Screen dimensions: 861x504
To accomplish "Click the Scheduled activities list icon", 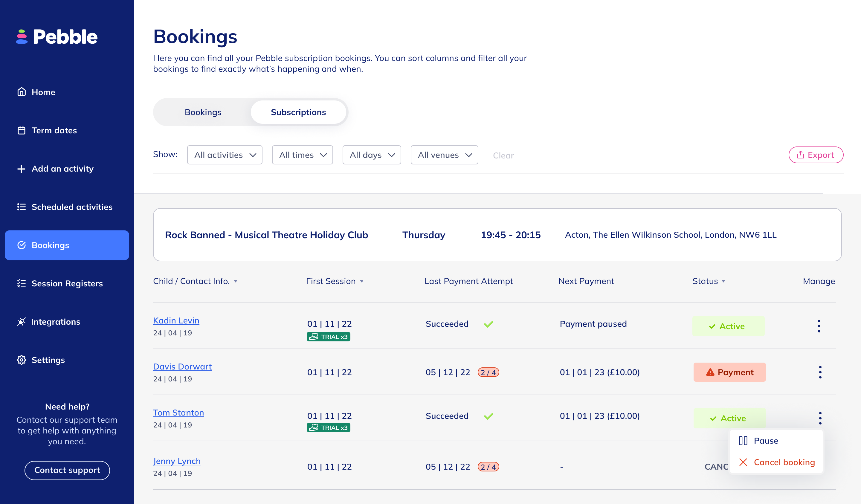I will 22,207.
